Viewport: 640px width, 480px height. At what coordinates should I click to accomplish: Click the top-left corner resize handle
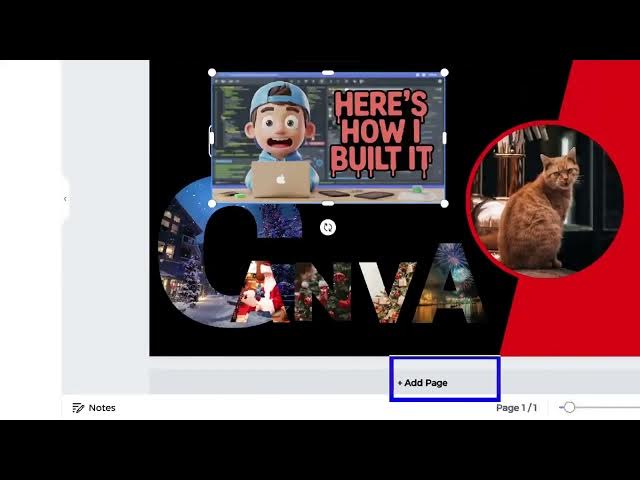[x=212, y=73]
